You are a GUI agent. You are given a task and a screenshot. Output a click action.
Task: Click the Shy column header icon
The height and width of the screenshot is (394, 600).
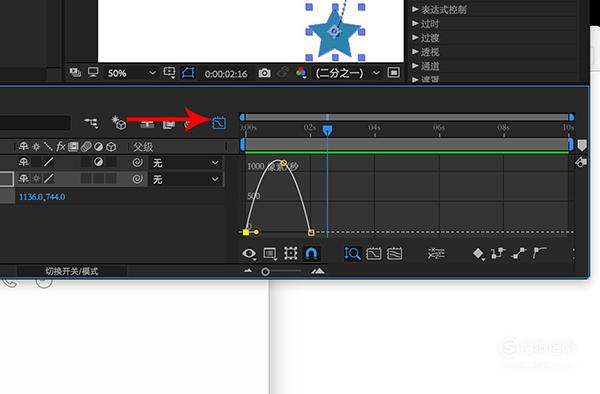click(x=24, y=146)
